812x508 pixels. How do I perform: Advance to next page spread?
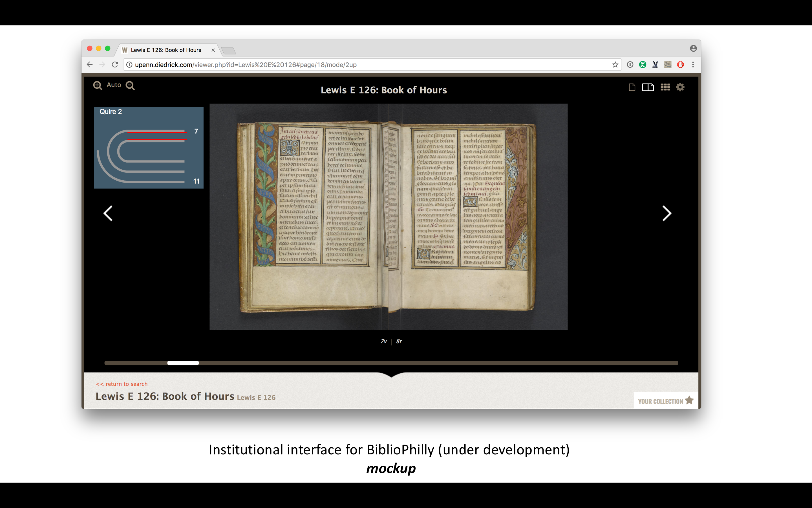(x=667, y=213)
